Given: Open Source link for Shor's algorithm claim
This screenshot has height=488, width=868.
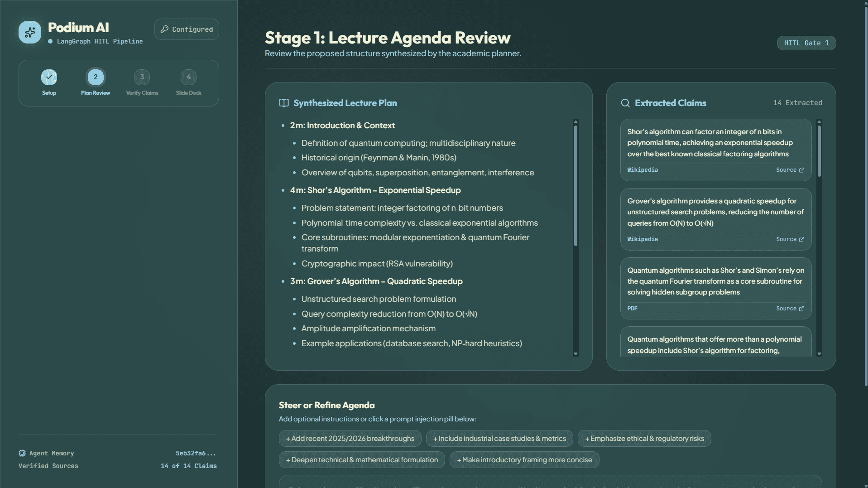Looking at the screenshot, I should (790, 170).
